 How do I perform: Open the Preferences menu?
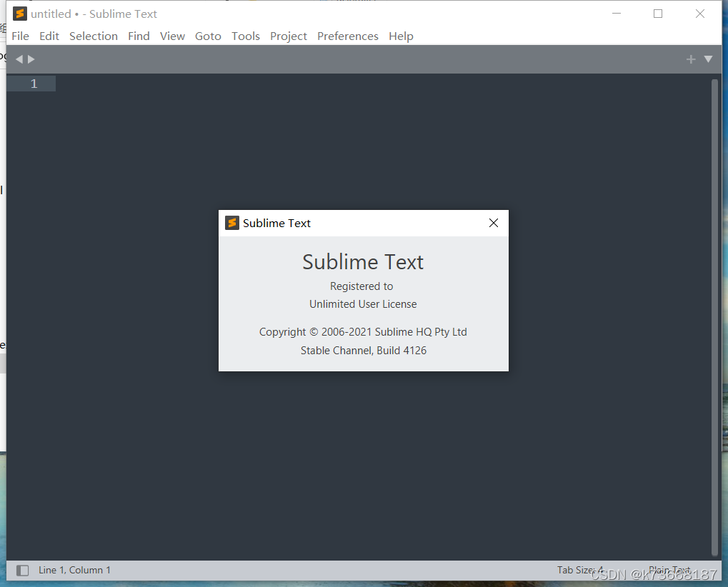pyautogui.click(x=348, y=36)
